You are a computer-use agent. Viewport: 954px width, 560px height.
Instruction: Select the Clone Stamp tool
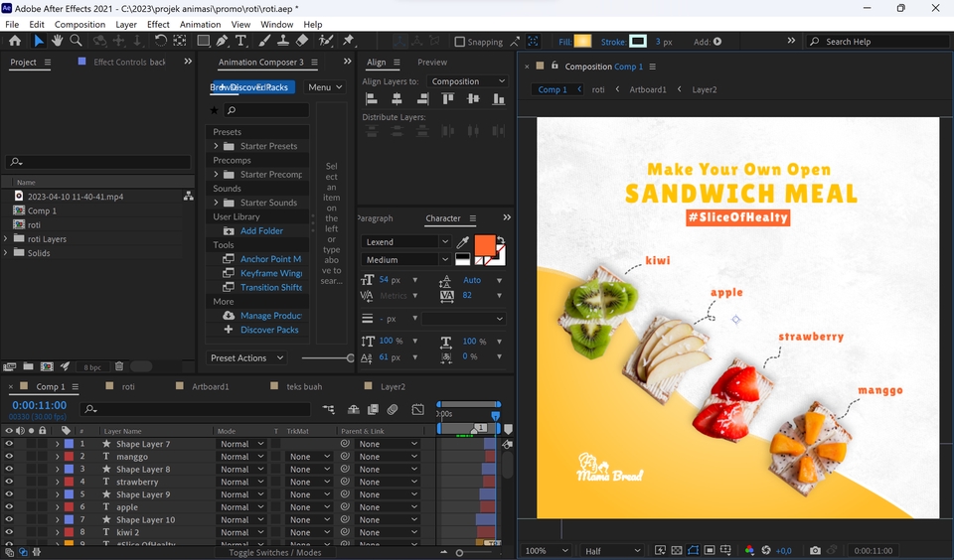[x=283, y=41]
